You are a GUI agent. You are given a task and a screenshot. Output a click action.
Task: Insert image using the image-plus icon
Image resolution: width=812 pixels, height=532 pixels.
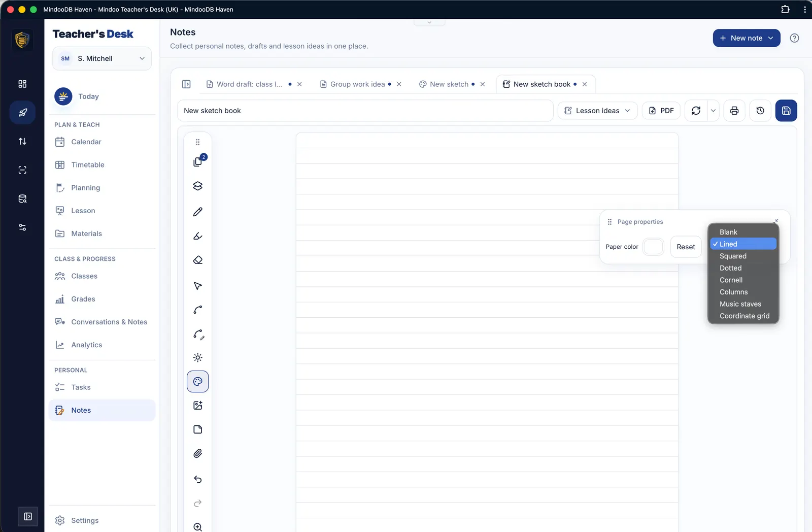(x=198, y=405)
